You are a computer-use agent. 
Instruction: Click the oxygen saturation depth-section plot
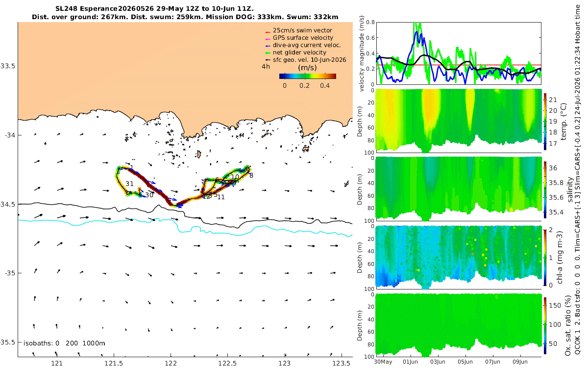(459, 325)
